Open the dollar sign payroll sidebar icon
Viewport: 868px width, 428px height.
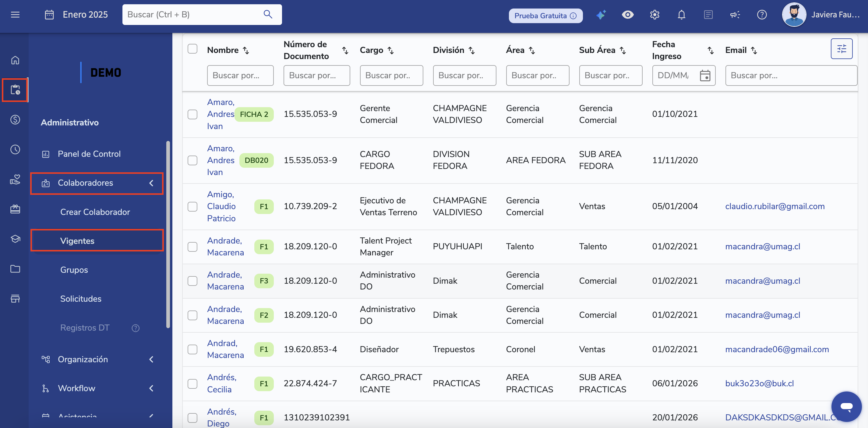(15, 120)
